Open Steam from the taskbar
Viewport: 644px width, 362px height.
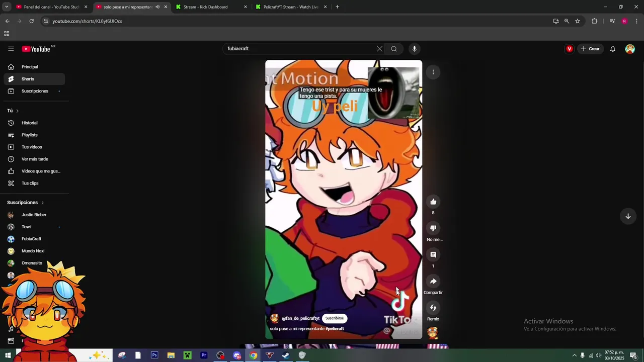click(x=285, y=355)
